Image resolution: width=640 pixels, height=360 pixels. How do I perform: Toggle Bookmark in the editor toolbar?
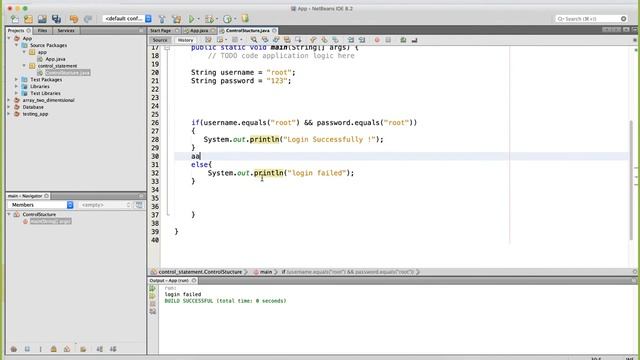coord(335,40)
